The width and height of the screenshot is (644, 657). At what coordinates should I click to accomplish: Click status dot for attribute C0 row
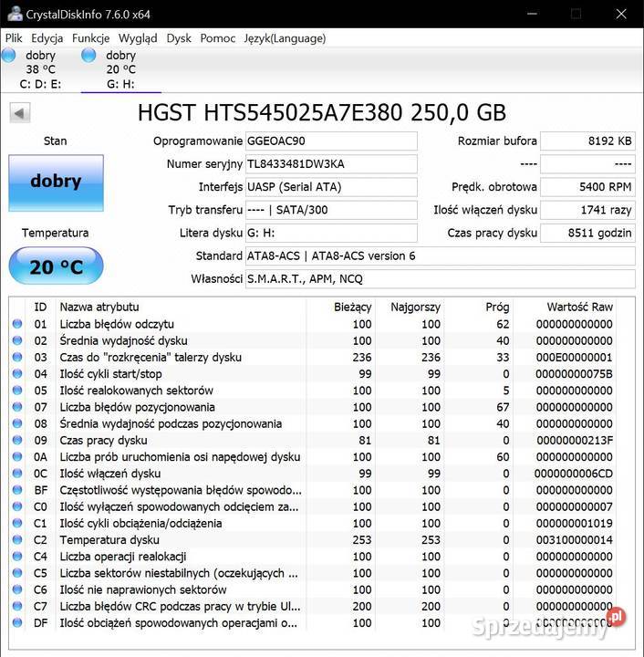coord(17,506)
